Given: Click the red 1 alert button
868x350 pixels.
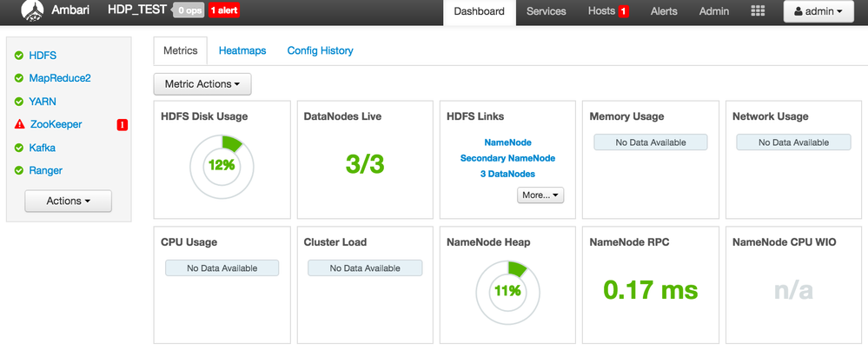Looking at the screenshot, I should 223,11.
